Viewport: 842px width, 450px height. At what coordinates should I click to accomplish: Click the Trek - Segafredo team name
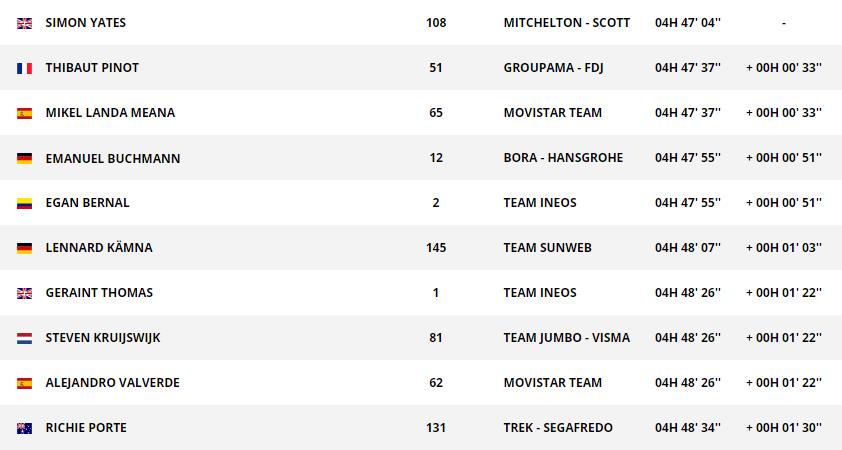[x=558, y=428]
